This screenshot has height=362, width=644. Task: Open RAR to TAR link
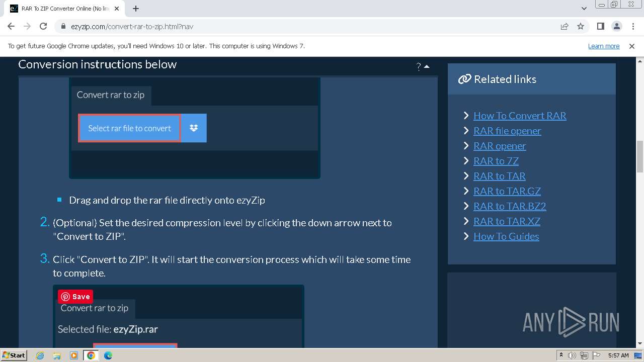[x=500, y=176]
